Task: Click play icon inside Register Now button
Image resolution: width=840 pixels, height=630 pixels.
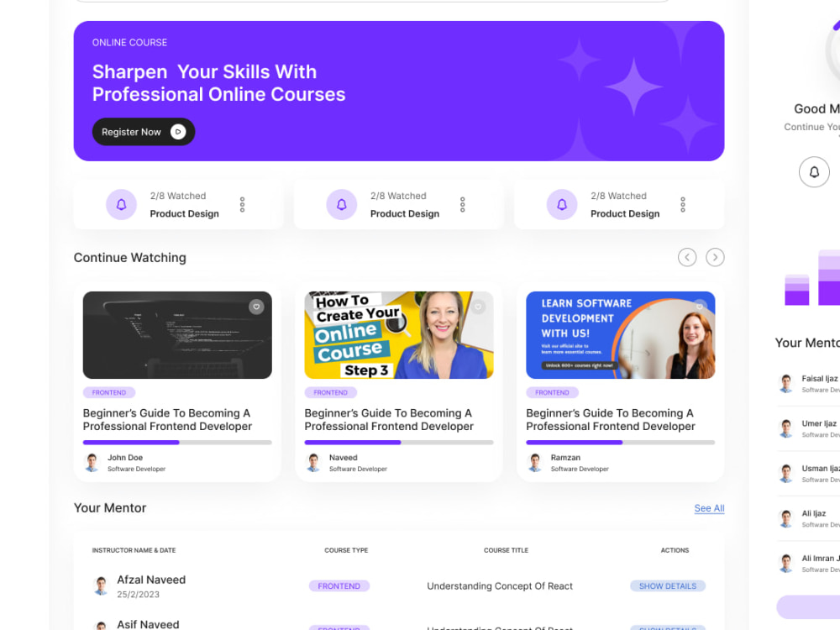Action: click(178, 132)
